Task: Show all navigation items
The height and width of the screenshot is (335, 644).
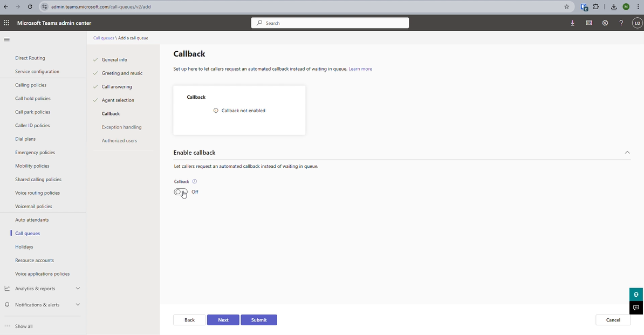Action: click(24, 326)
